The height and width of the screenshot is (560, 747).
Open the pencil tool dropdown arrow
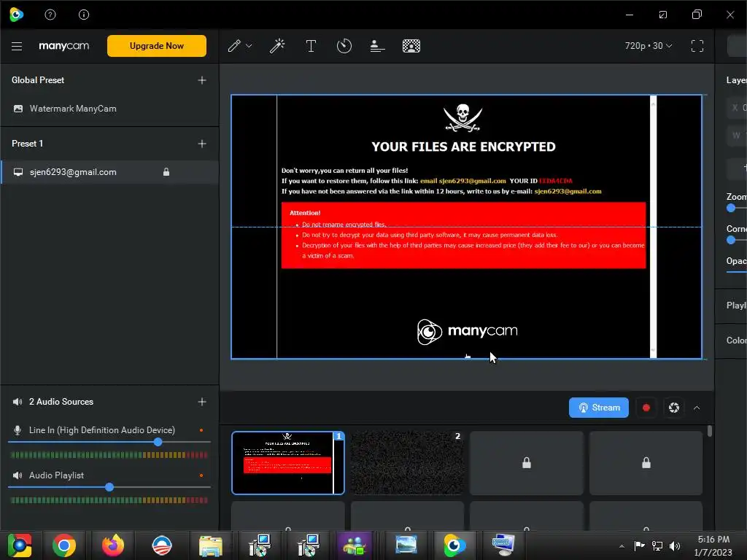coord(249,46)
